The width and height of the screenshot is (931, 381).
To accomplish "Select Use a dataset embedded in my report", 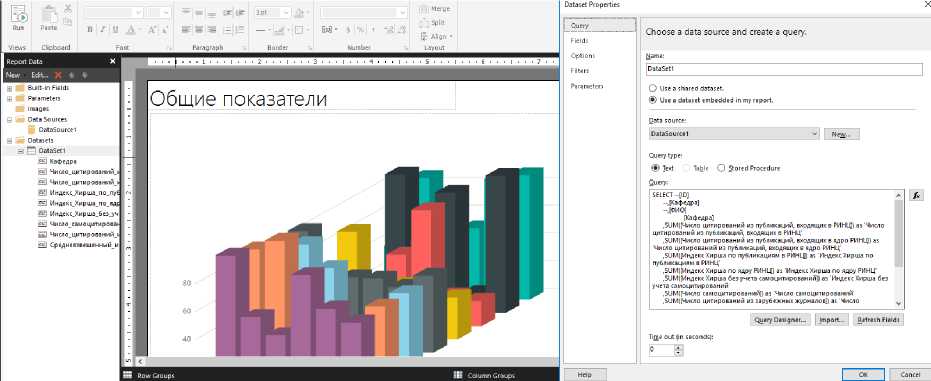I will pos(653,100).
